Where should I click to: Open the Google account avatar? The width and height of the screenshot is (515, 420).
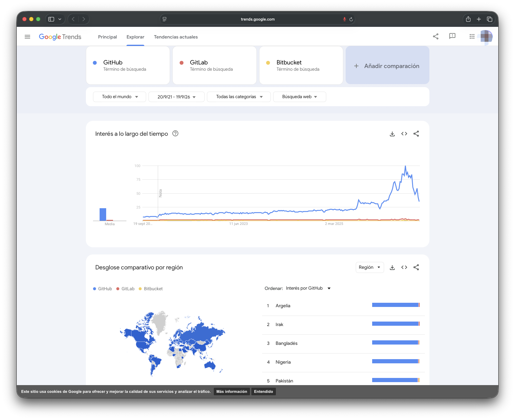[x=486, y=36]
